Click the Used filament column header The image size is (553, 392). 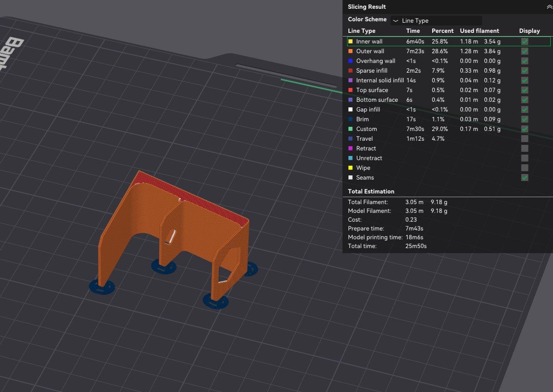479,31
